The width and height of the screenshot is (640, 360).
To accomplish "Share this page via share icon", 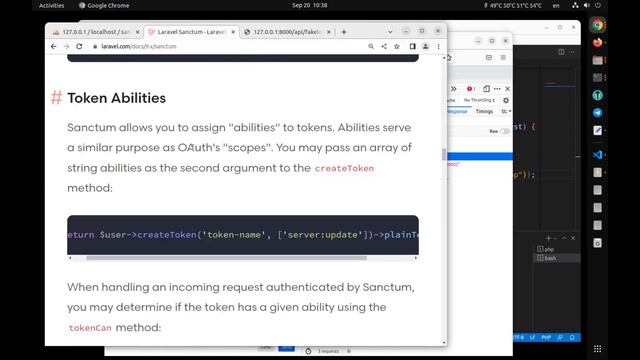I will pos(384,47).
